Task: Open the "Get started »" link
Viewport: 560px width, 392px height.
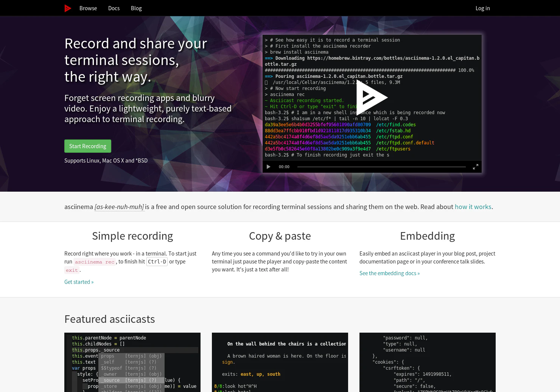Action: click(x=79, y=282)
